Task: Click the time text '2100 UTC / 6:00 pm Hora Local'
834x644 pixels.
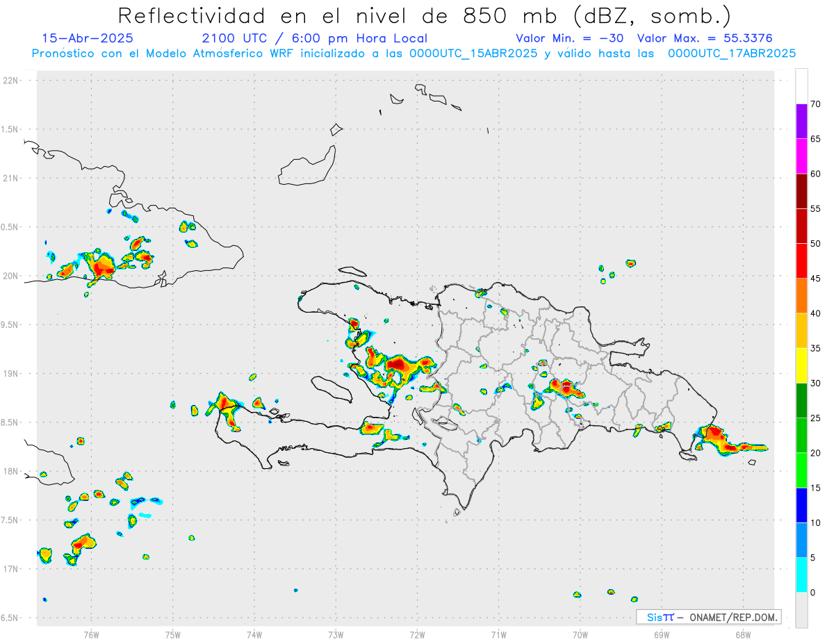Action: [x=315, y=38]
